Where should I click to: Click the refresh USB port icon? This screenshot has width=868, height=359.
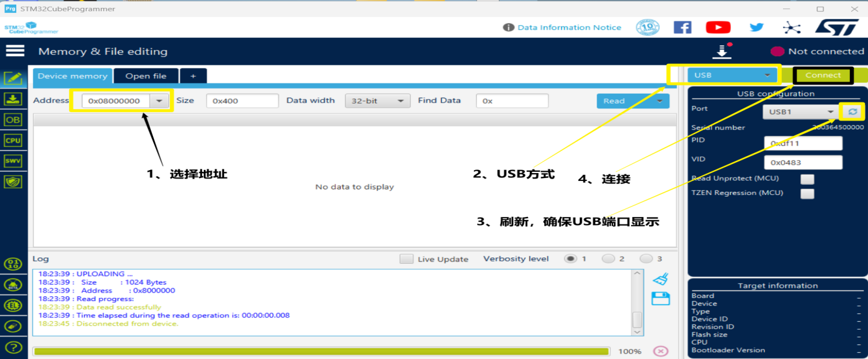point(853,112)
